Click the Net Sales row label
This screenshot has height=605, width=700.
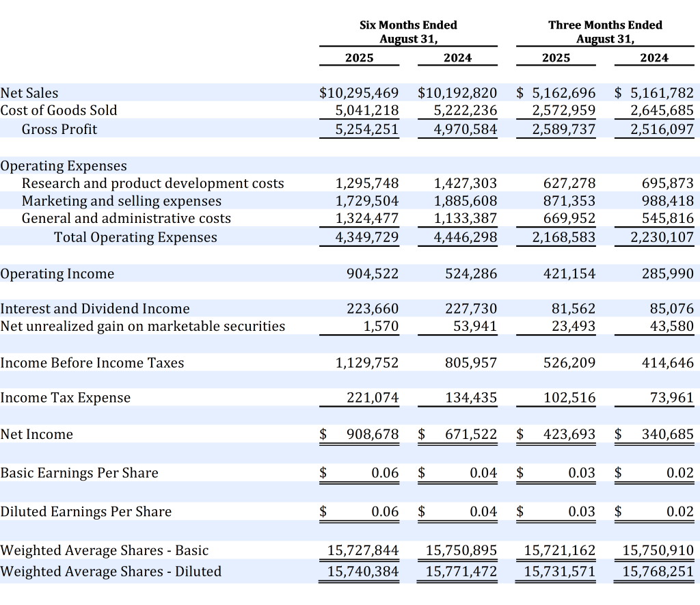[x=29, y=93]
